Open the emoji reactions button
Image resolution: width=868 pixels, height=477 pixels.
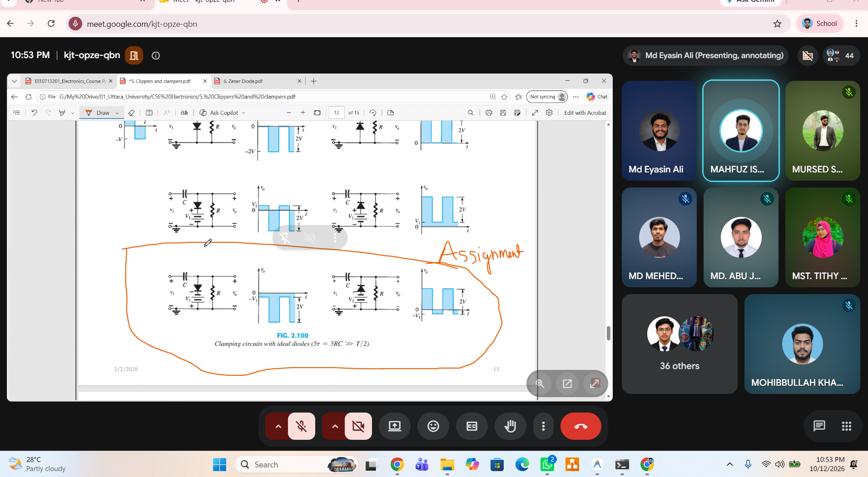click(433, 426)
